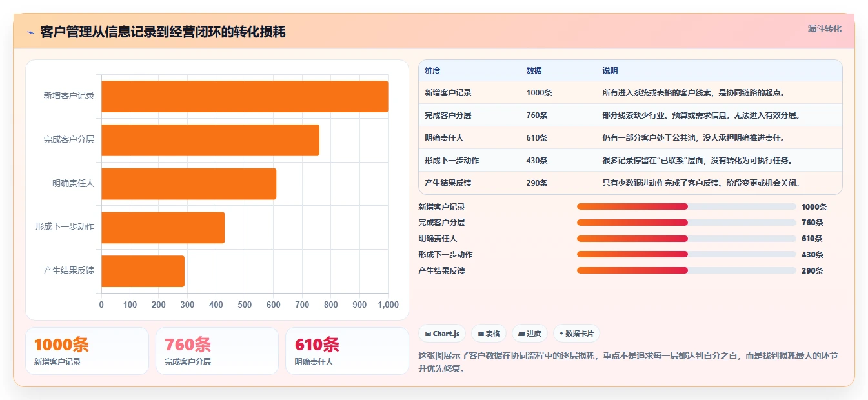This screenshot has height=400, width=868.
Task: Click the 完成客户分层 cell in the table
Action: click(x=448, y=115)
